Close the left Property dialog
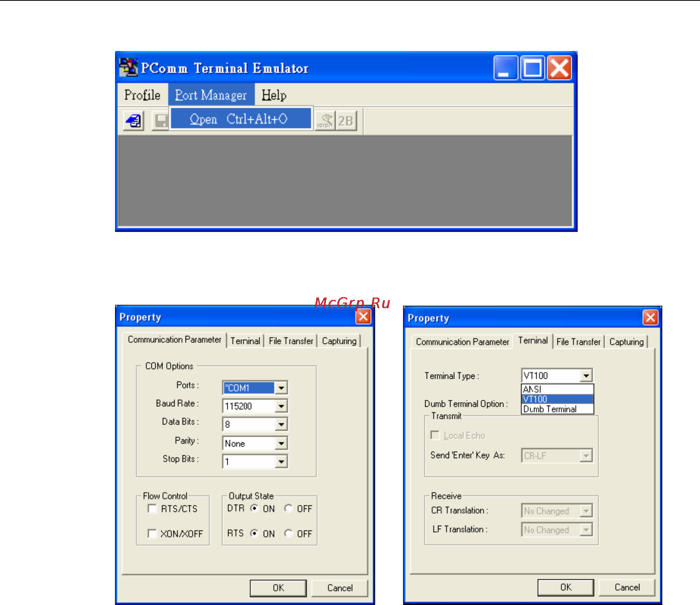The image size is (700, 605). point(363,317)
